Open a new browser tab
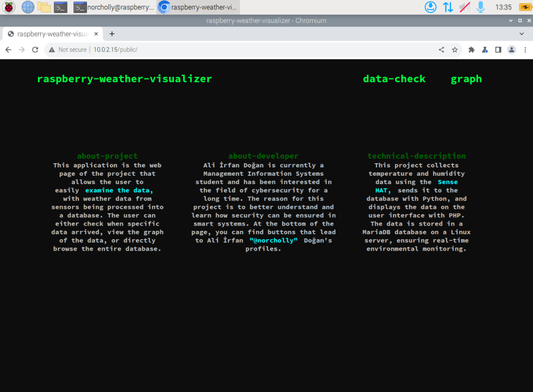Viewport: 533px width, 392px height. (x=111, y=34)
